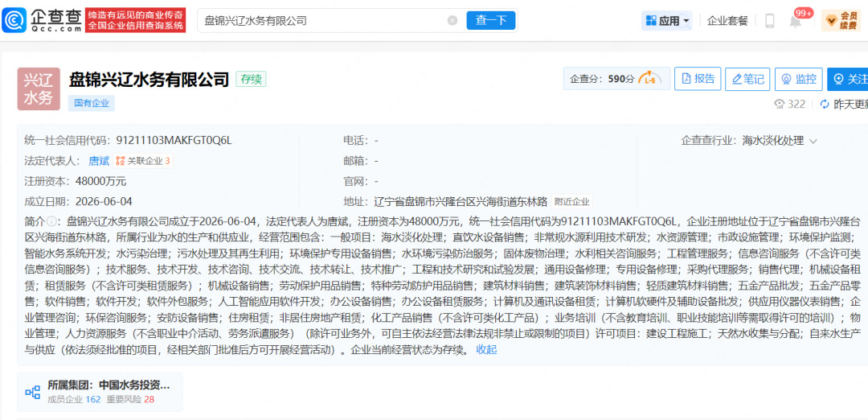Screen dimensions: 868x420
Task: Open the 企查分 590分 score gauge
Action: point(616,79)
